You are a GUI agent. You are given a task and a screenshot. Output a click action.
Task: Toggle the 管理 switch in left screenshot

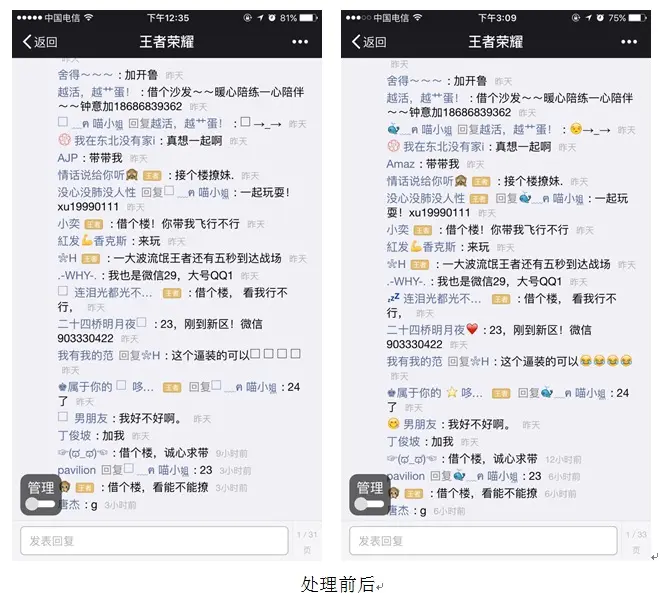pos(40,504)
